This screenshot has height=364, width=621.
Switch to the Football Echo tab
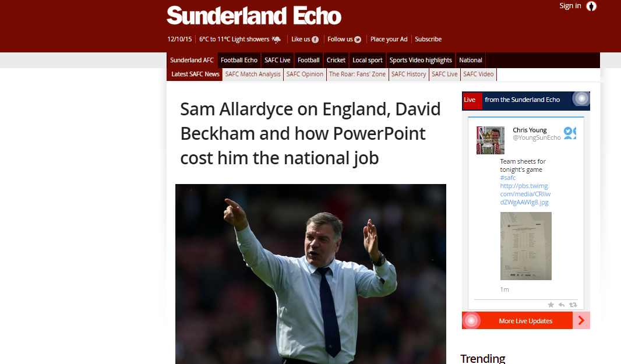click(x=239, y=60)
